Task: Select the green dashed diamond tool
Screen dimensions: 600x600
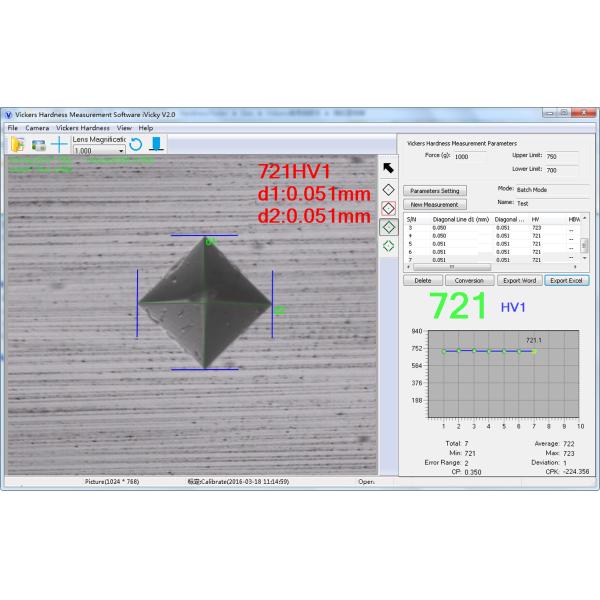Action: point(388,246)
